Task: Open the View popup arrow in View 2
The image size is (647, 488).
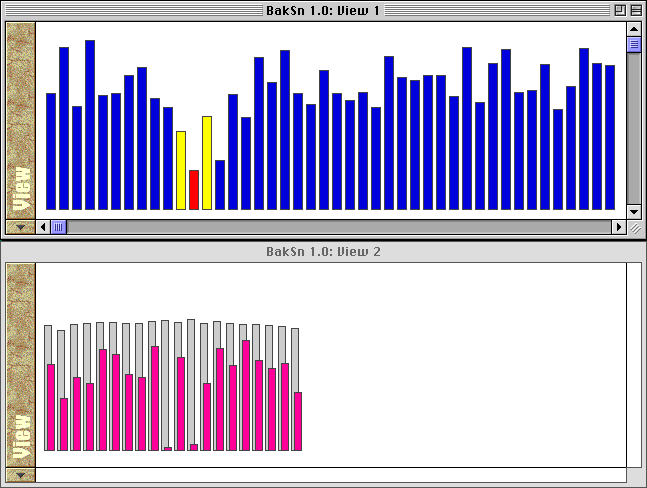Action: click(20, 475)
